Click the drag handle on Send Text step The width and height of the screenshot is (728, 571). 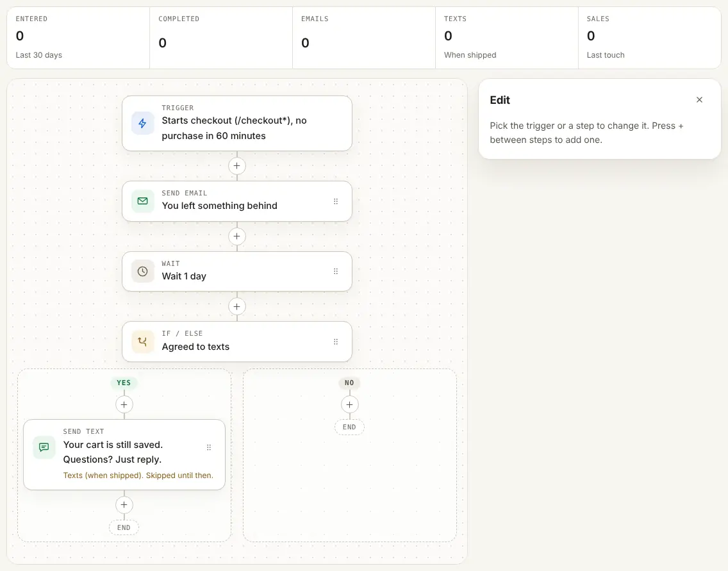(x=209, y=447)
